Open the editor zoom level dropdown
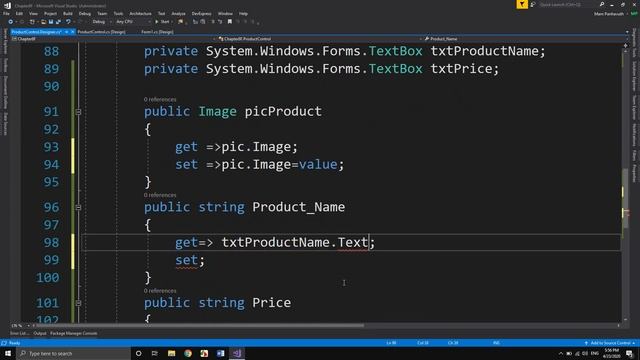The image size is (640, 360). tap(20, 326)
